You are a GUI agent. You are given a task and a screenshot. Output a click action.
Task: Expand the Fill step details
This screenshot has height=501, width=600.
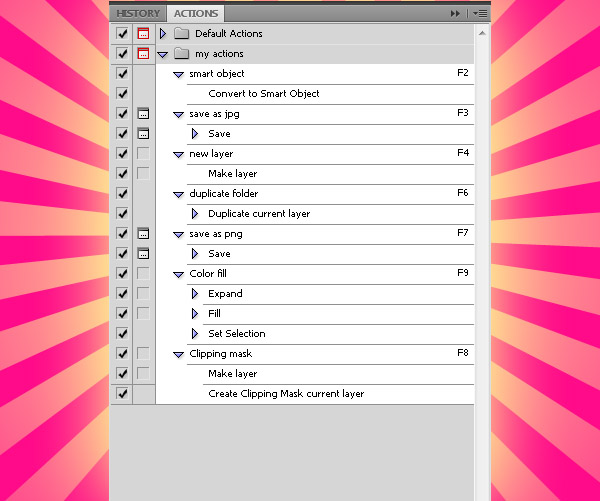(x=195, y=313)
